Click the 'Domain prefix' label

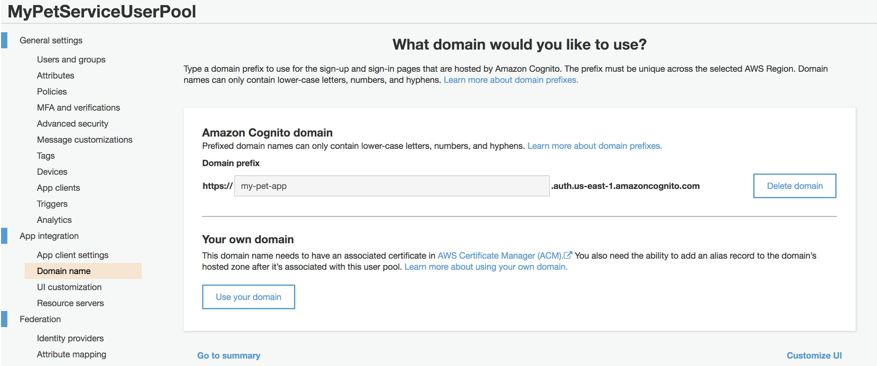pyautogui.click(x=231, y=163)
